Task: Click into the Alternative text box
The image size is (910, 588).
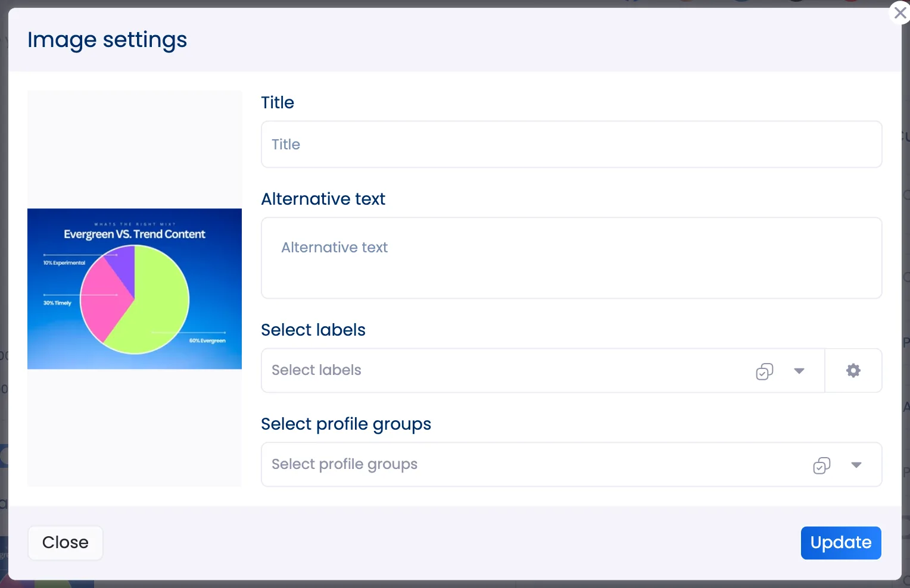Action: coord(571,258)
